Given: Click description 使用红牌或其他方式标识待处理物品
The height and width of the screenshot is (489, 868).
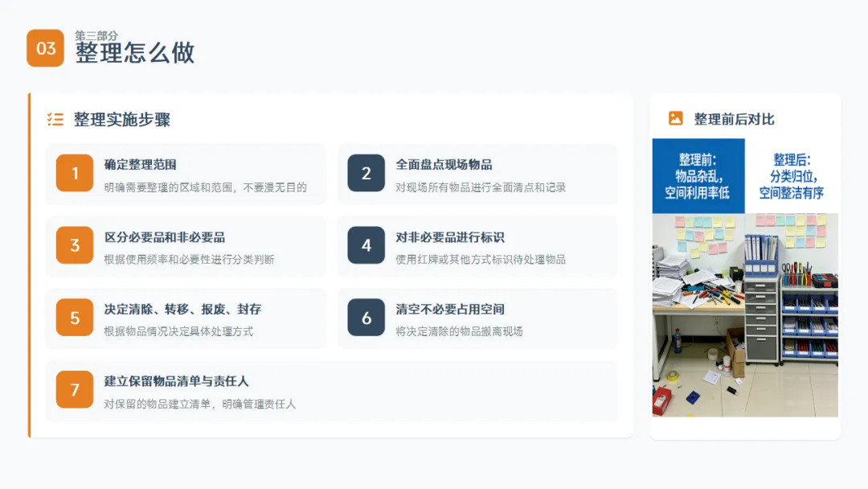Looking at the screenshot, I should [x=481, y=260].
